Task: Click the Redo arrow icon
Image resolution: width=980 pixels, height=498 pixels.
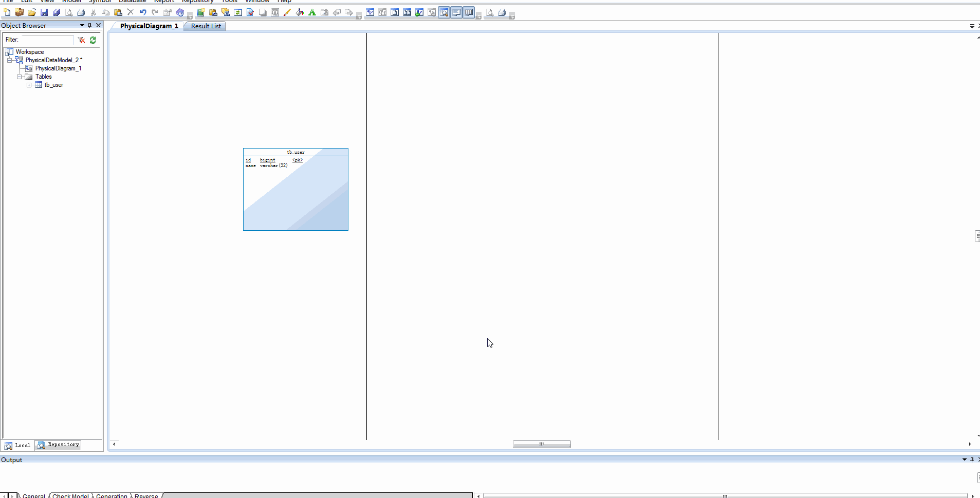Action: [x=155, y=12]
